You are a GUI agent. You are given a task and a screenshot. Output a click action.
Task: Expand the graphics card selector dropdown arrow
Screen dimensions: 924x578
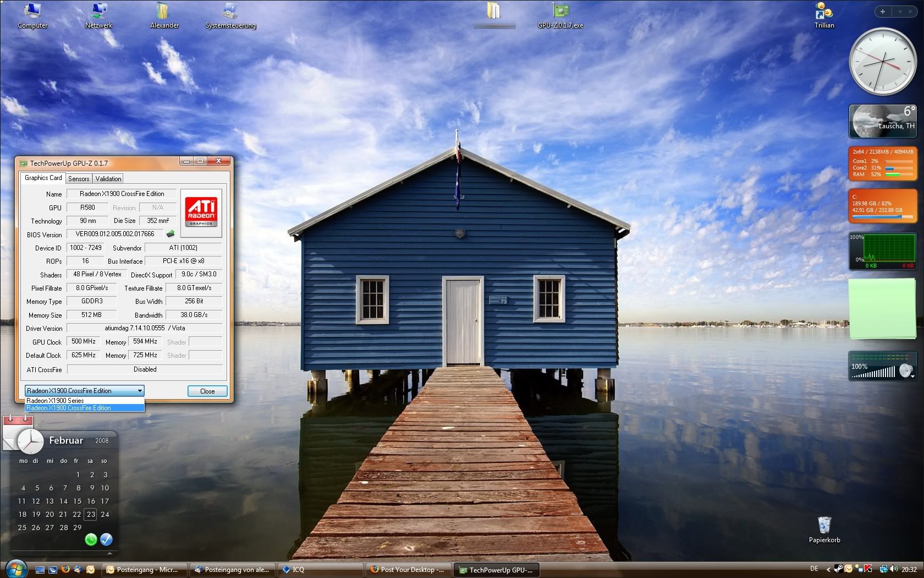click(140, 391)
